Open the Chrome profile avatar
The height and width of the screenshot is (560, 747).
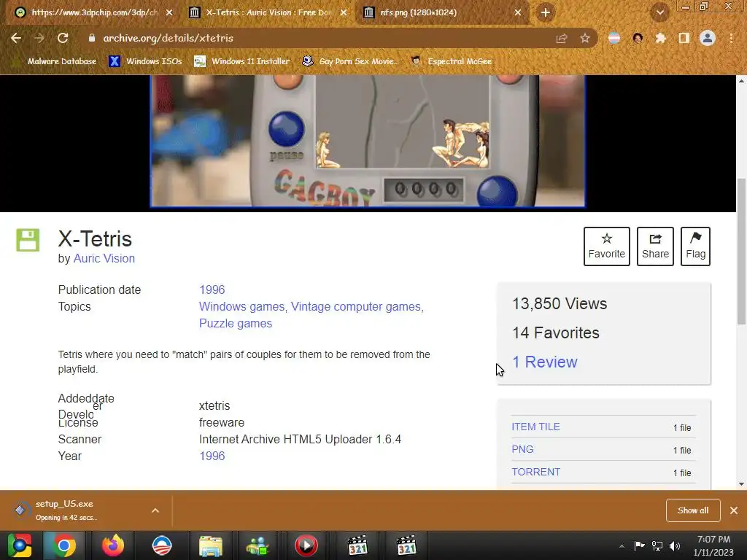point(708,38)
